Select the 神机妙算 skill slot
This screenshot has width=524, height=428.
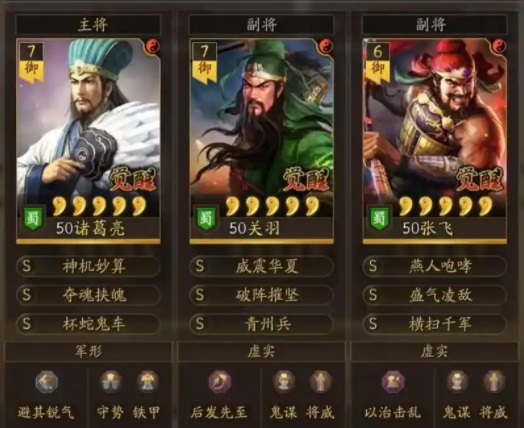[88, 266]
